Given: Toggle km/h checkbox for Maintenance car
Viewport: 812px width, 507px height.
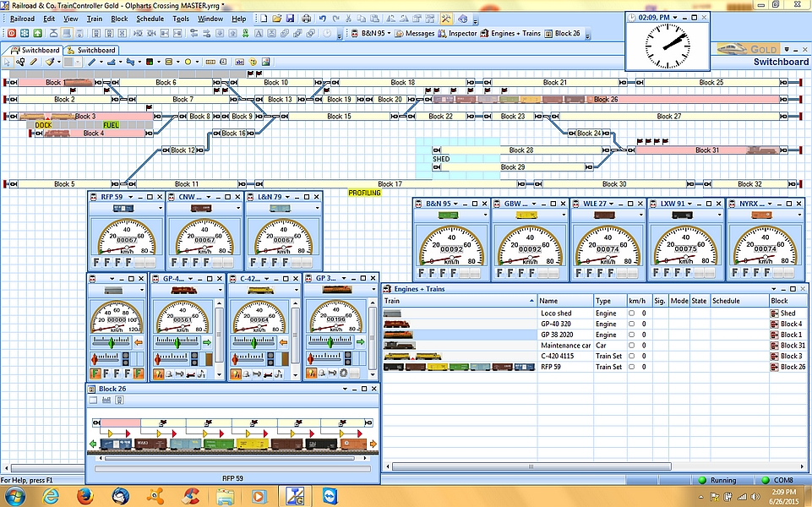Looking at the screenshot, I should [631, 346].
